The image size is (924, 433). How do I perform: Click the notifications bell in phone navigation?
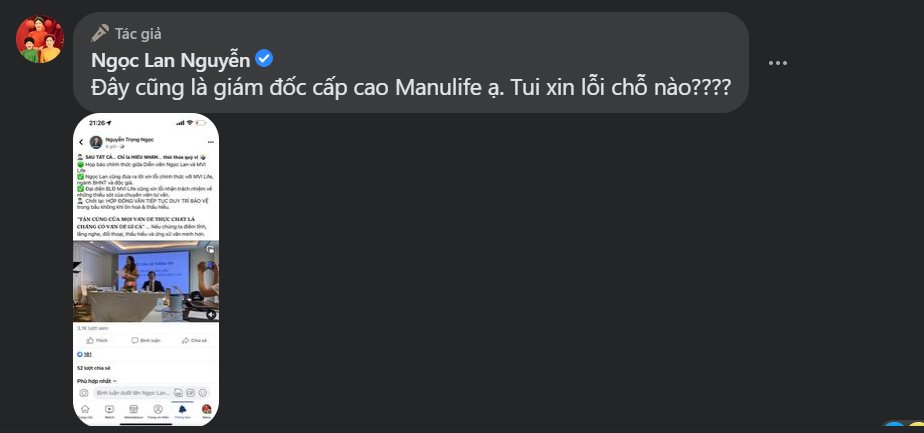click(x=182, y=410)
